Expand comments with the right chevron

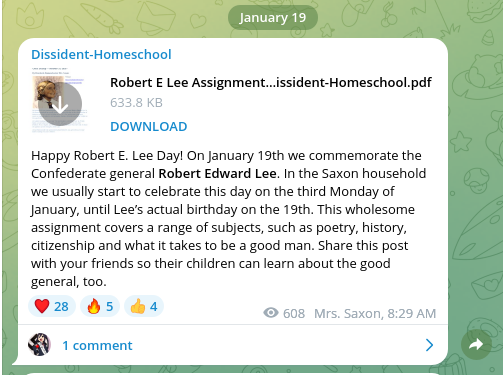coord(430,345)
